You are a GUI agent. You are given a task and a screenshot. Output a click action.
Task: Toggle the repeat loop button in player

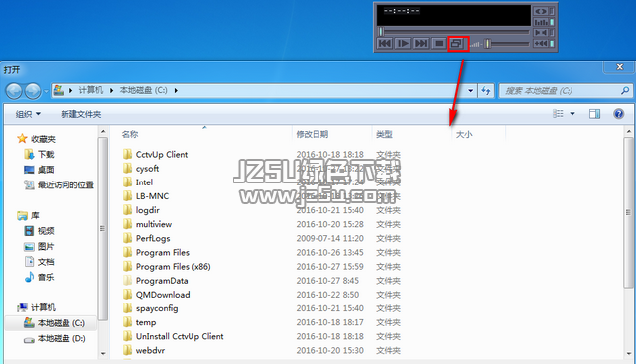point(543,11)
